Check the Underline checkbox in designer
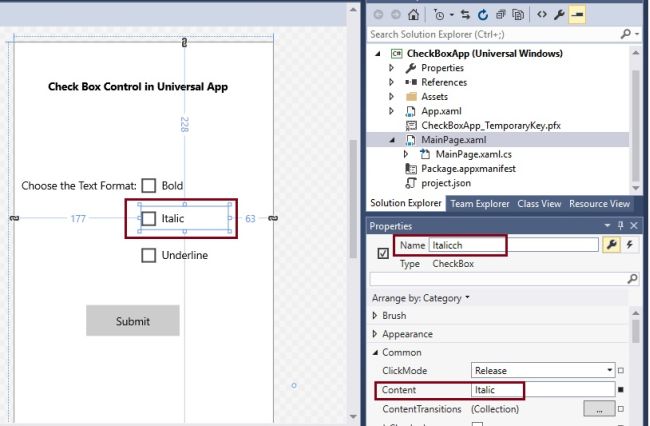650x426 pixels. [x=148, y=255]
